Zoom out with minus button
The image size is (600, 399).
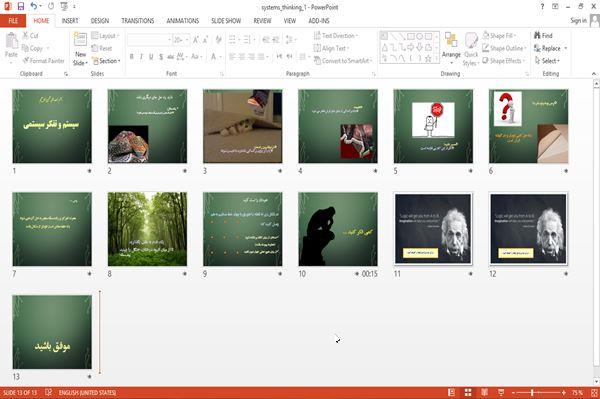(514, 392)
